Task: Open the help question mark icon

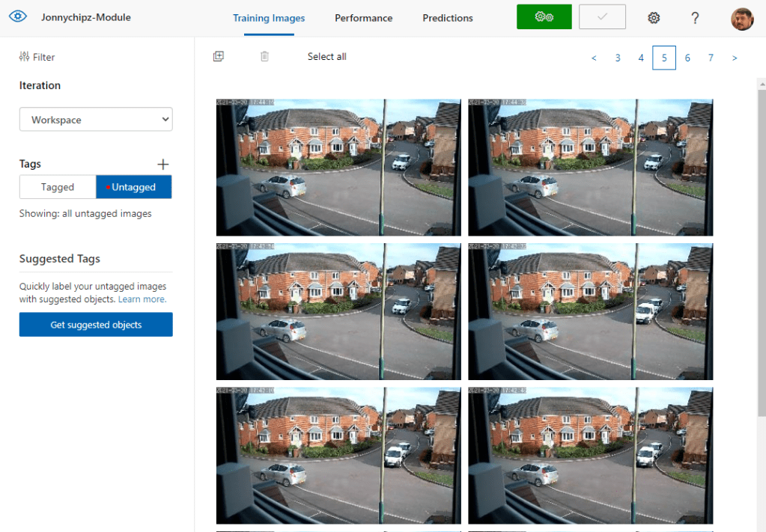Action: click(x=695, y=18)
